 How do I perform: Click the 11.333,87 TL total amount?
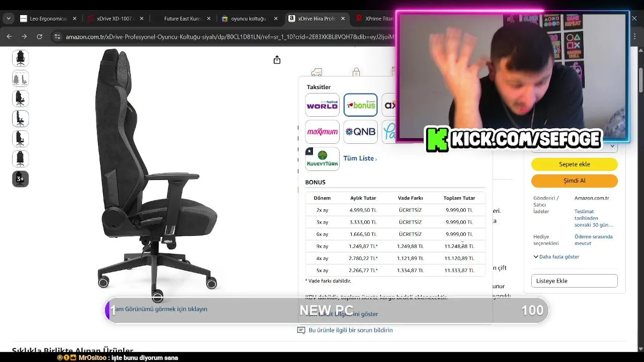click(459, 270)
